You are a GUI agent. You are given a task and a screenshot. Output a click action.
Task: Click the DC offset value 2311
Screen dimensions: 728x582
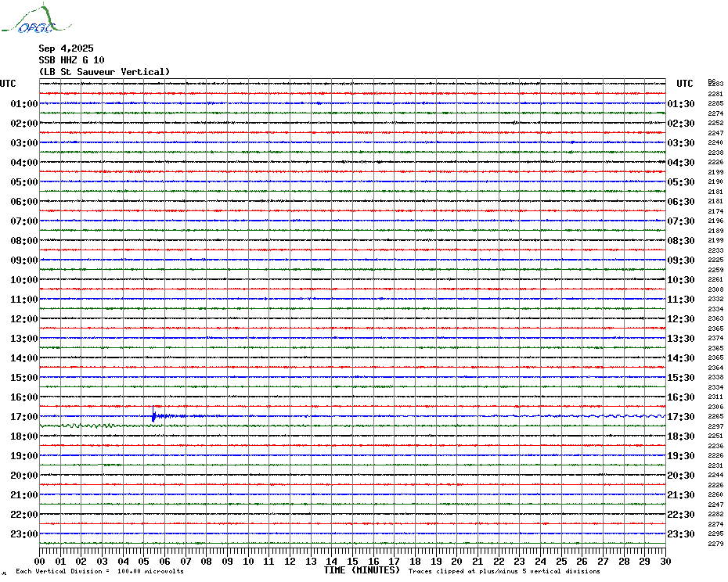pyautogui.click(x=715, y=397)
